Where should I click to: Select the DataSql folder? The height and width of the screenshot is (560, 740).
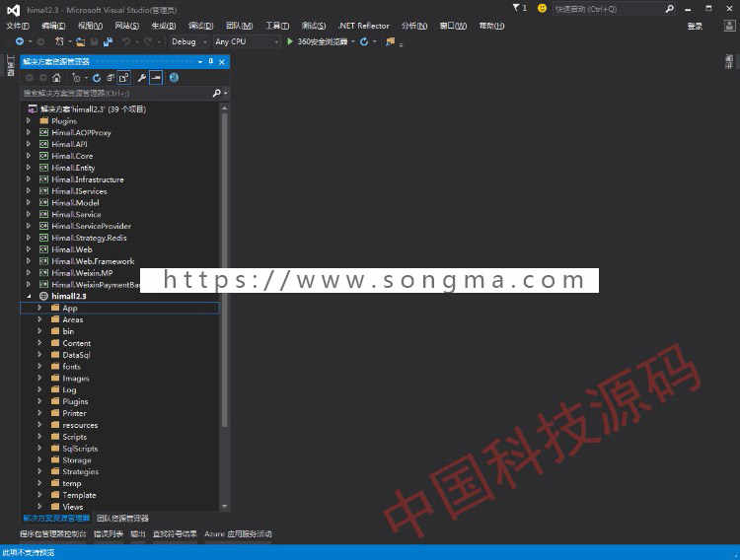(76, 355)
